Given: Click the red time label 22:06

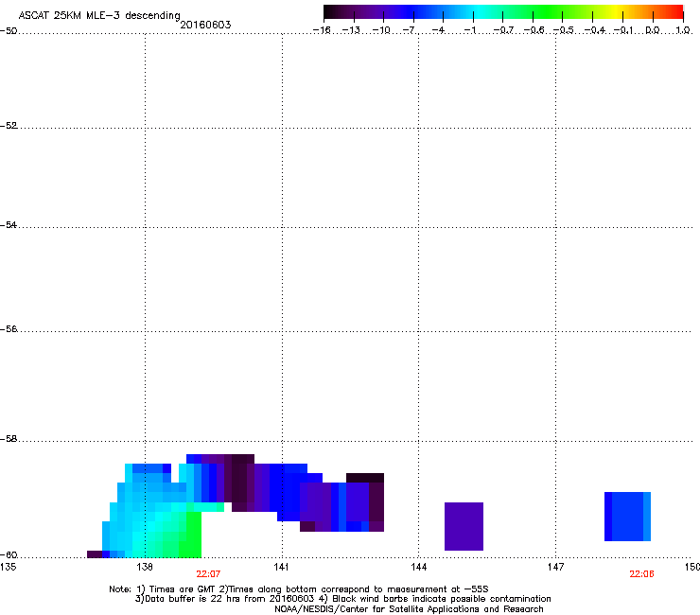Looking at the screenshot, I should [641, 574].
